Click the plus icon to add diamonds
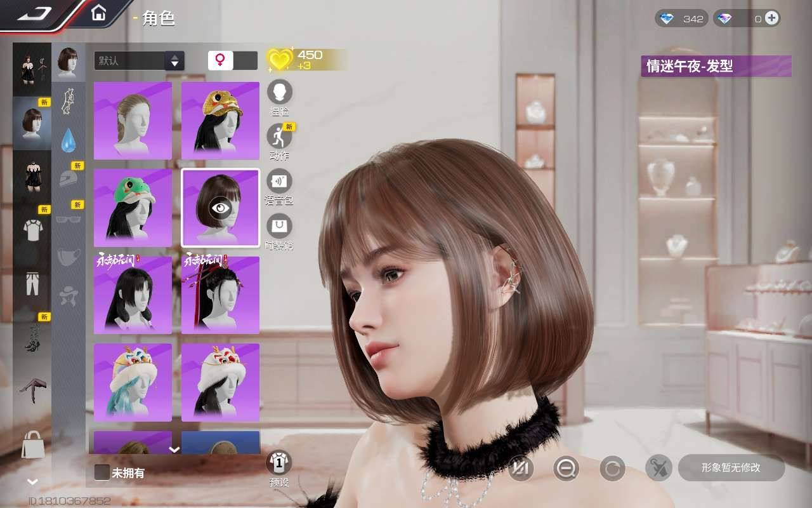The height and width of the screenshot is (508, 812). (771, 18)
